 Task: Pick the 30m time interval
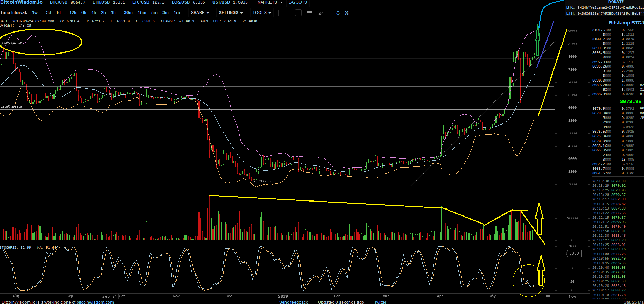pyautogui.click(x=128, y=13)
